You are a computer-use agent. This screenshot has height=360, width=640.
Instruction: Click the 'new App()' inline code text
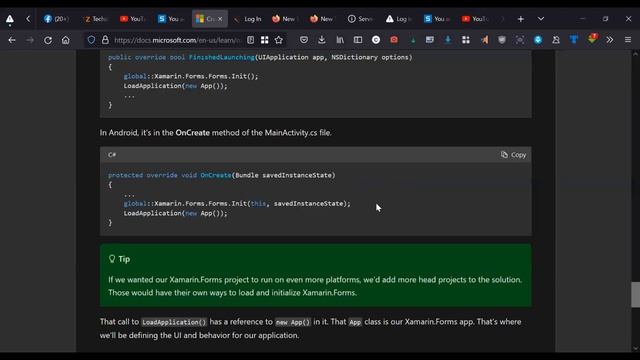click(293, 322)
